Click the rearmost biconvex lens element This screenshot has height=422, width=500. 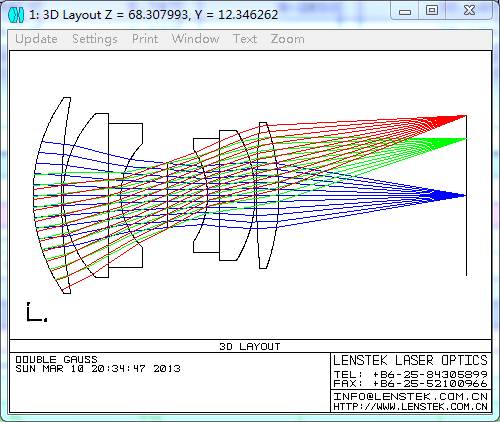[267, 195]
